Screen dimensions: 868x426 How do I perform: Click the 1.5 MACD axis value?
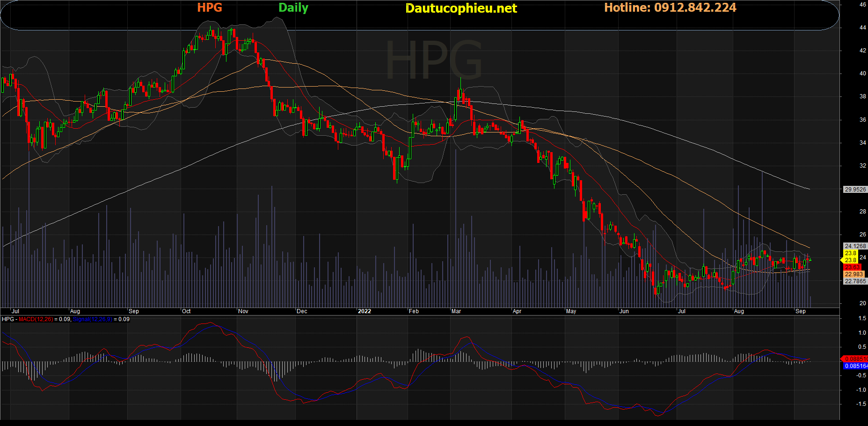point(862,318)
